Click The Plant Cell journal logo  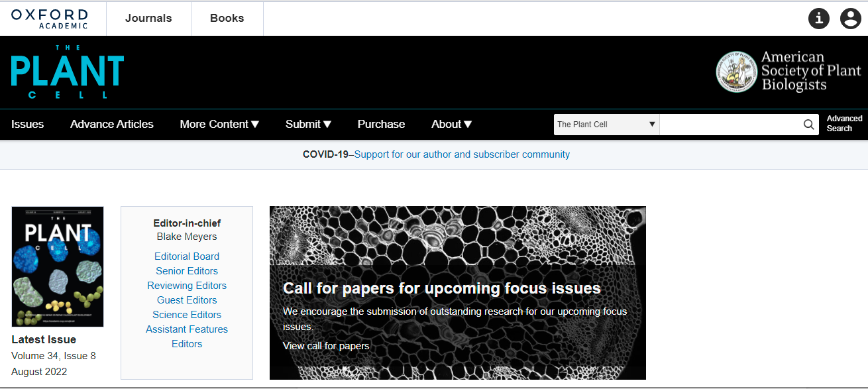click(x=68, y=72)
